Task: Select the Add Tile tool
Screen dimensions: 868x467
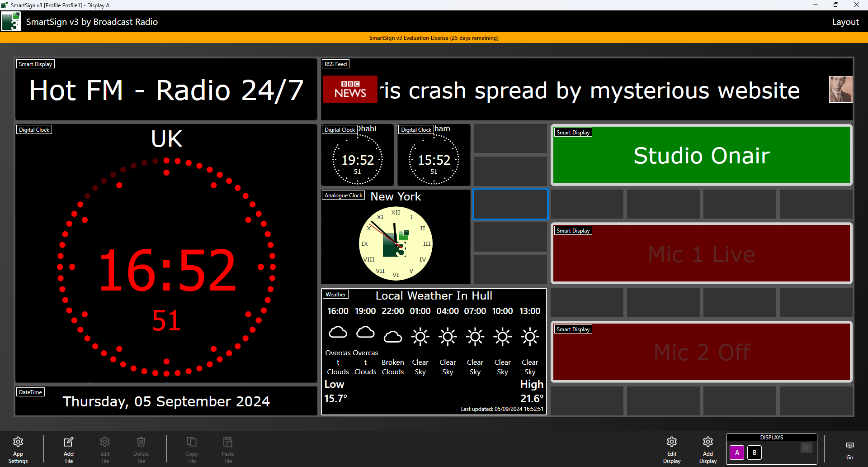Action: click(68, 449)
